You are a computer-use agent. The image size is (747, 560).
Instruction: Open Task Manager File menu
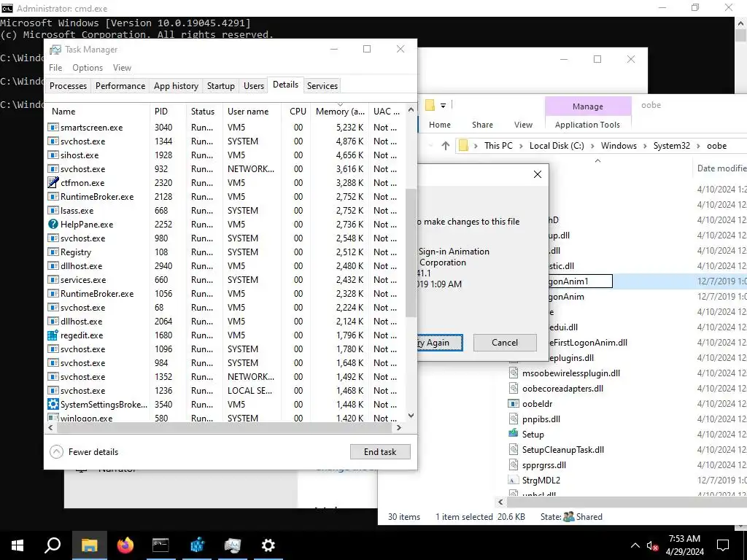[x=55, y=68]
